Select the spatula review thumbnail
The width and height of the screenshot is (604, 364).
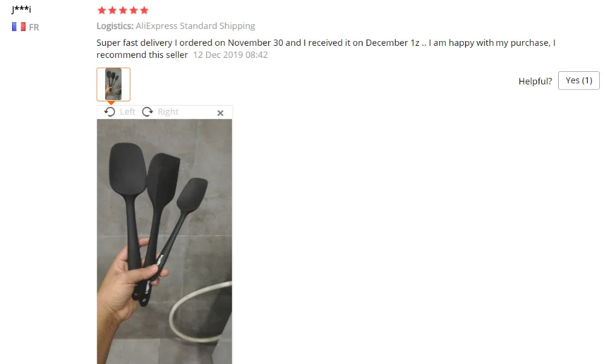pos(114,85)
